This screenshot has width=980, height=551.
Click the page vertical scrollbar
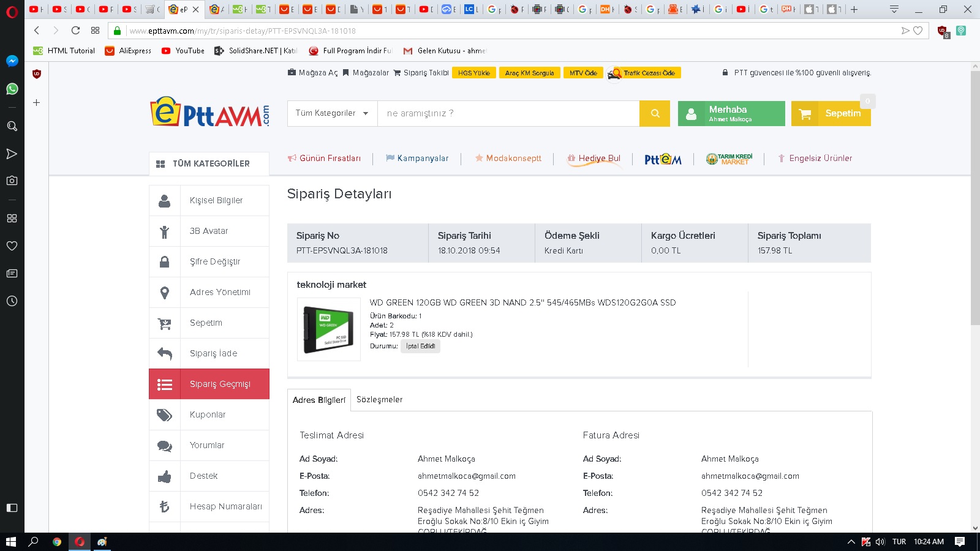click(x=975, y=198)
